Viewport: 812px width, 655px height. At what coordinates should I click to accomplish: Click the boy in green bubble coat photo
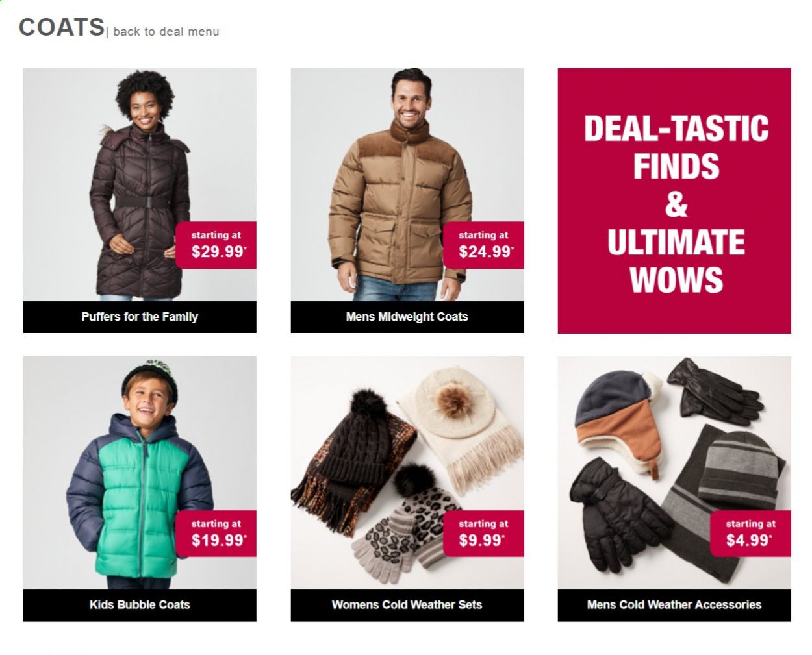140,473
